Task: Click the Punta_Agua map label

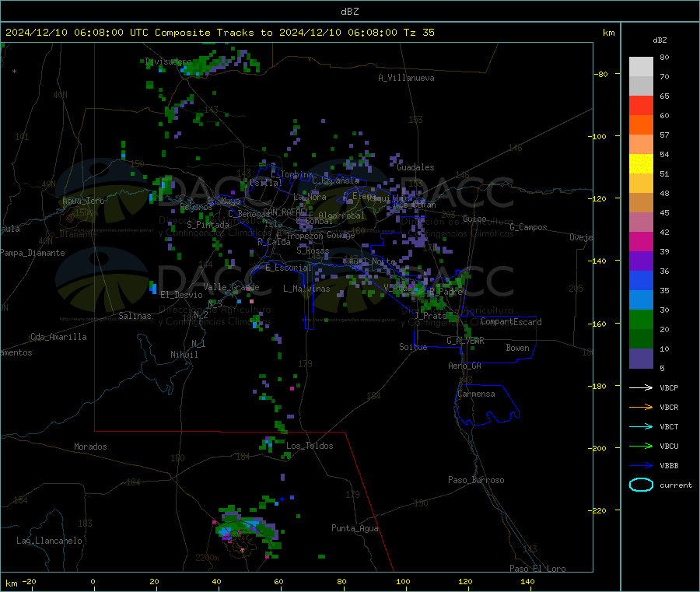Action: pyautogui.click(x=355, y=529)
